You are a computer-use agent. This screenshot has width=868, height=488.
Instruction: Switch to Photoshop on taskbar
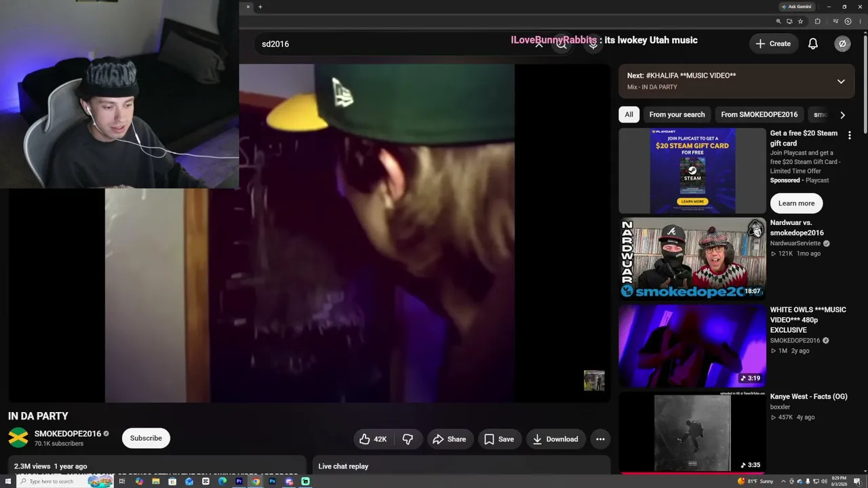coord(272,481)
